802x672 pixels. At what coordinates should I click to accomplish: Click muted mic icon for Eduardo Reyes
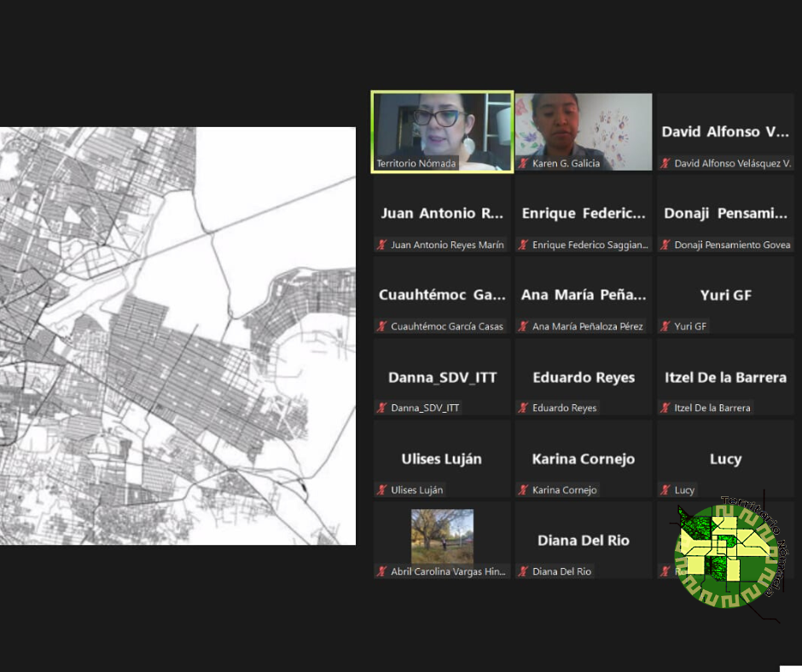[x=523, y=408]
